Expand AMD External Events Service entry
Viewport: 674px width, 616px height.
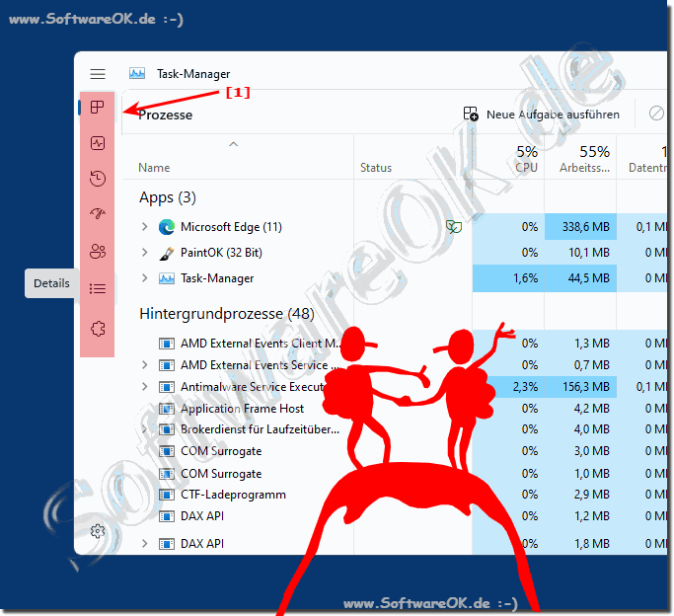(x=145, y=365)
